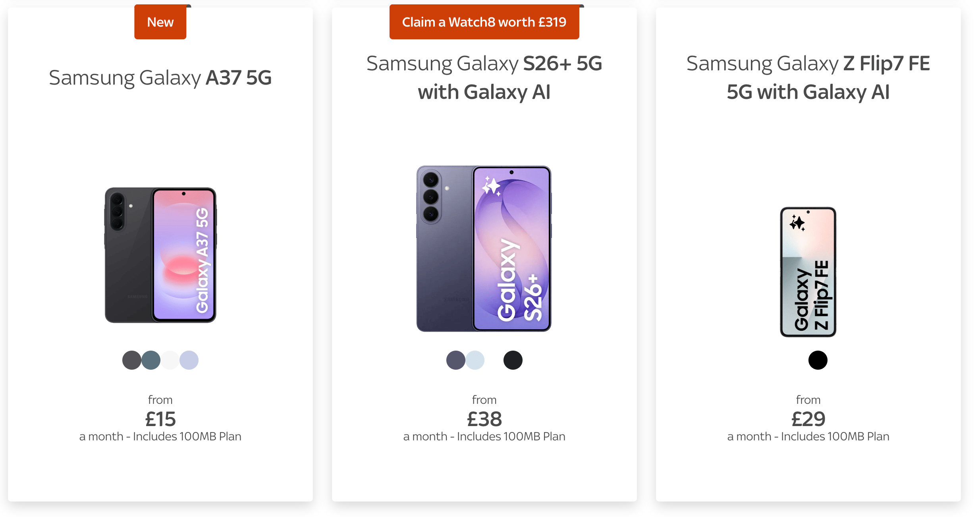The height and width of the screenshot is (517, 980).
Task: Select the dark grey colour for Galaxy A37
Action: 131,360
